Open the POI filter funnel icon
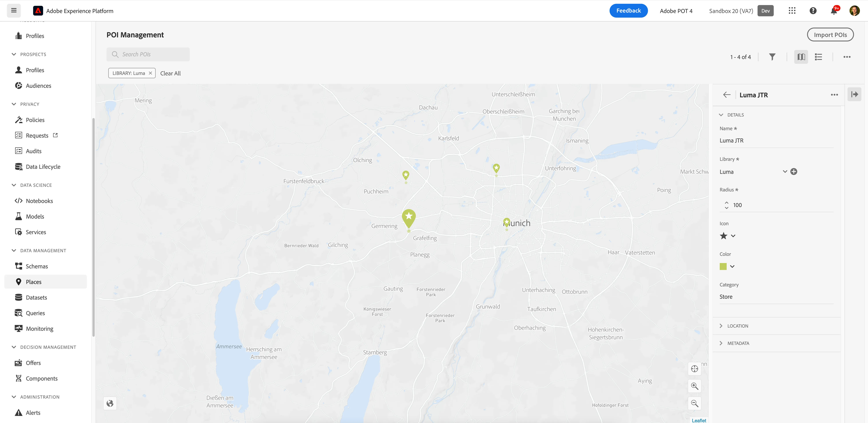Image resolution: width=868 pixels, height=423 pixels. (772, 57)
